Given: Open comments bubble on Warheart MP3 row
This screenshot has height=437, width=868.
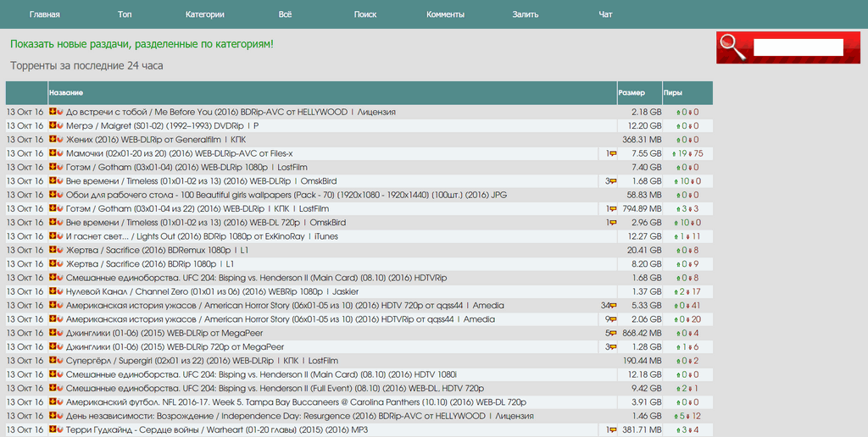Looking at the screenshot, I should pyautogui.click(x=612, y=430).
